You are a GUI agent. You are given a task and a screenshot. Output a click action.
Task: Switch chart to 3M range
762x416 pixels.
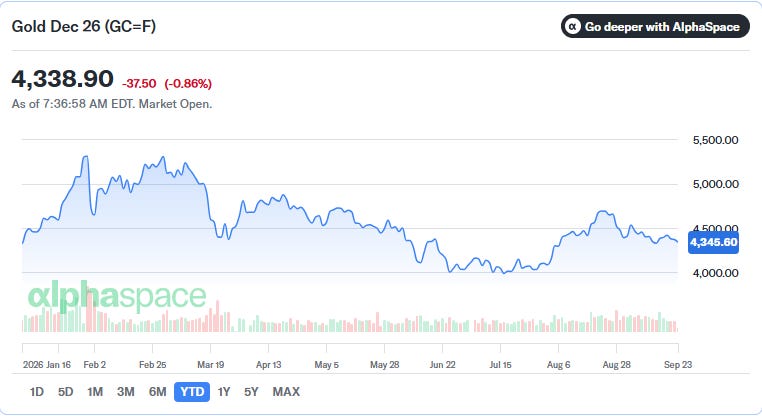click(125, 392)
